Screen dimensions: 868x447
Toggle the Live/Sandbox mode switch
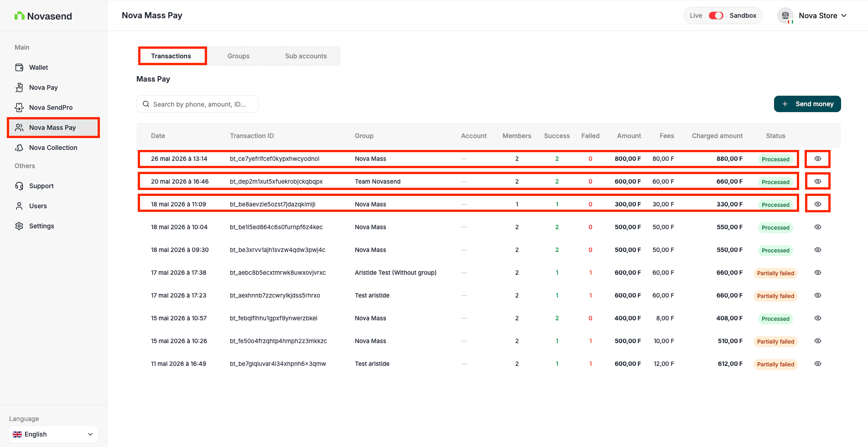(716, 15)
